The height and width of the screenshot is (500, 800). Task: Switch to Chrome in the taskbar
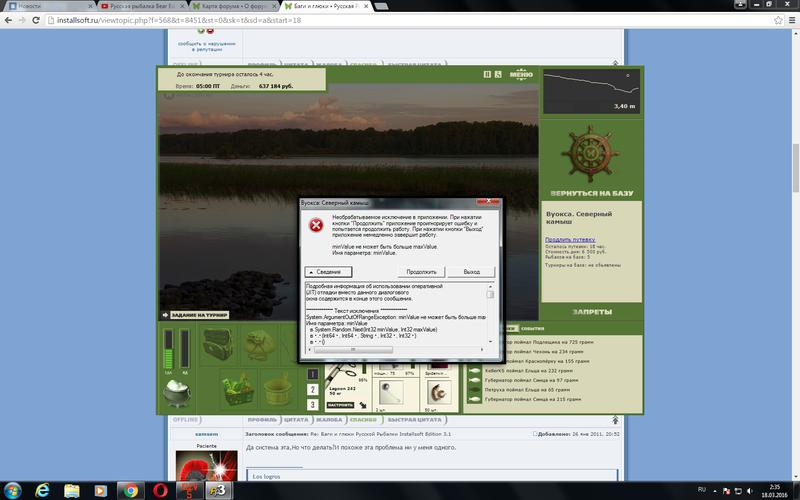[131, 491]
